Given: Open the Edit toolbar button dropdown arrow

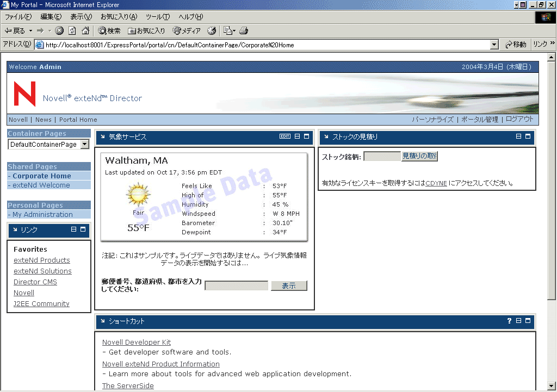Looking at the screenshot, I should coord(234,31).
